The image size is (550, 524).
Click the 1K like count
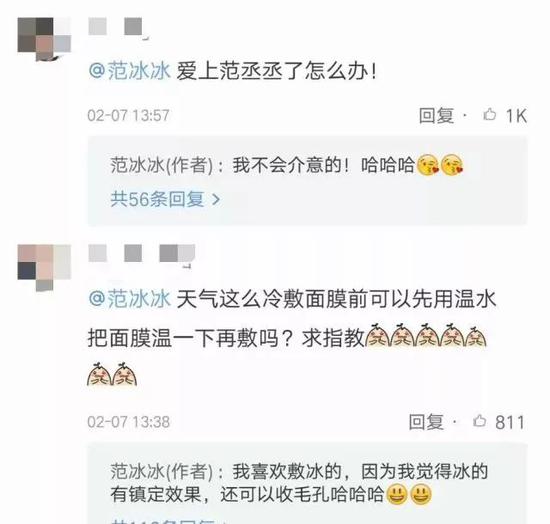(516, 115)
